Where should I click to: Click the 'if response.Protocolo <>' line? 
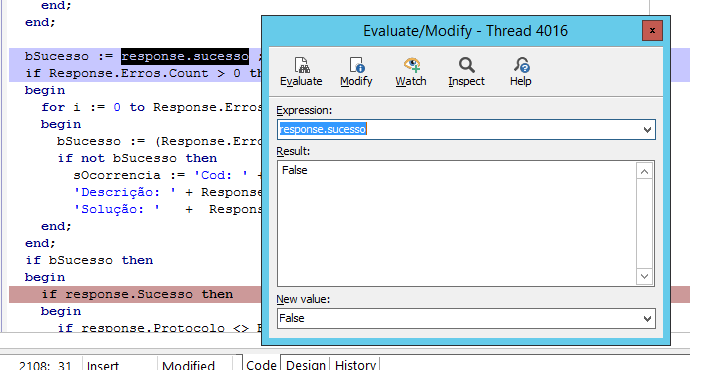(159, 327)
